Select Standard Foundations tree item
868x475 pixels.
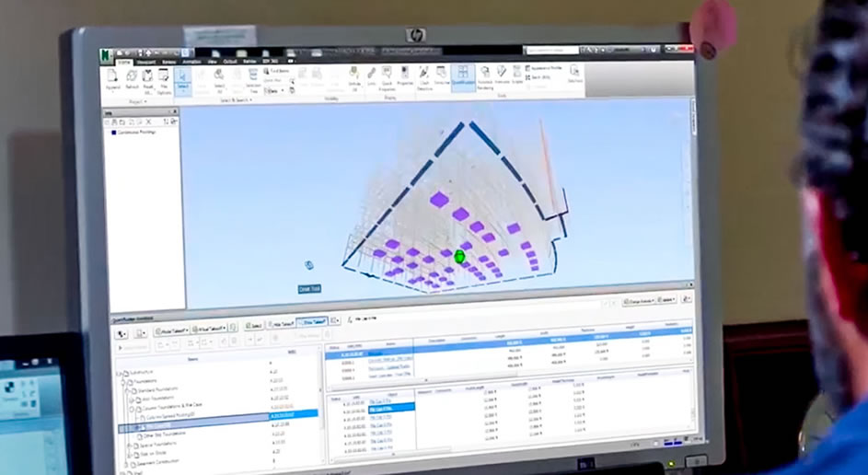point(156,389)
